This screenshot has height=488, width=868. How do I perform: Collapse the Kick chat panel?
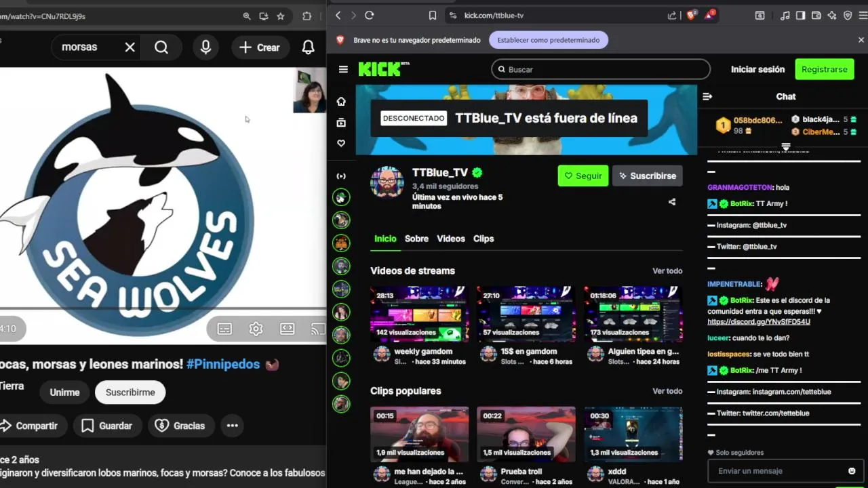click(x=707, y=96)
